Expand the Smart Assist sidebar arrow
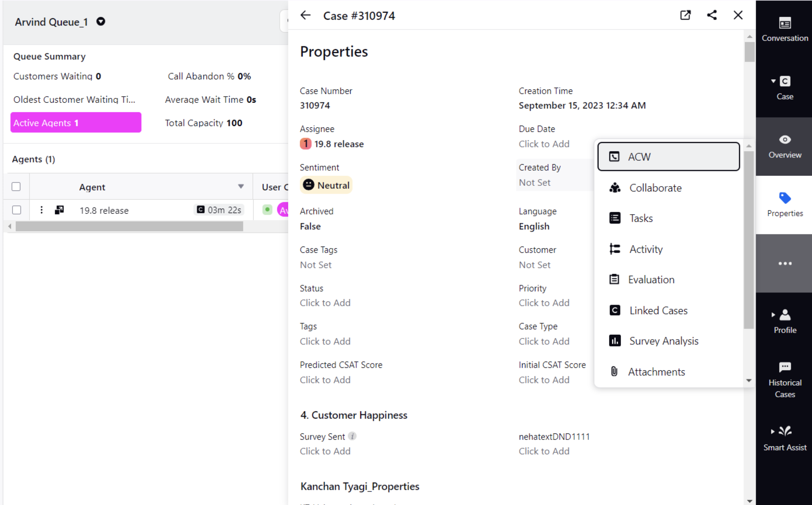Image resolution: width=812 pixels, height=505 pixels. (773, 431)
